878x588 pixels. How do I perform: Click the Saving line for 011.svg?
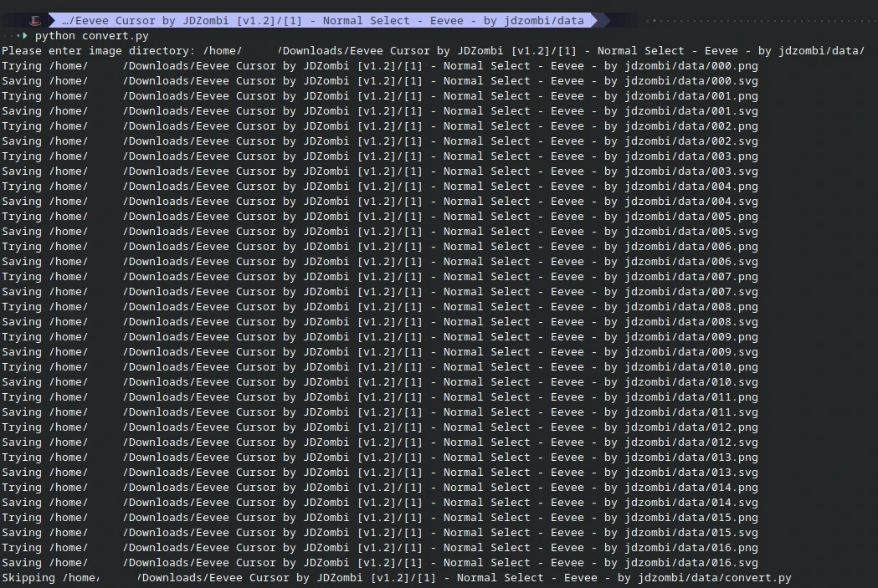[380, 413]
